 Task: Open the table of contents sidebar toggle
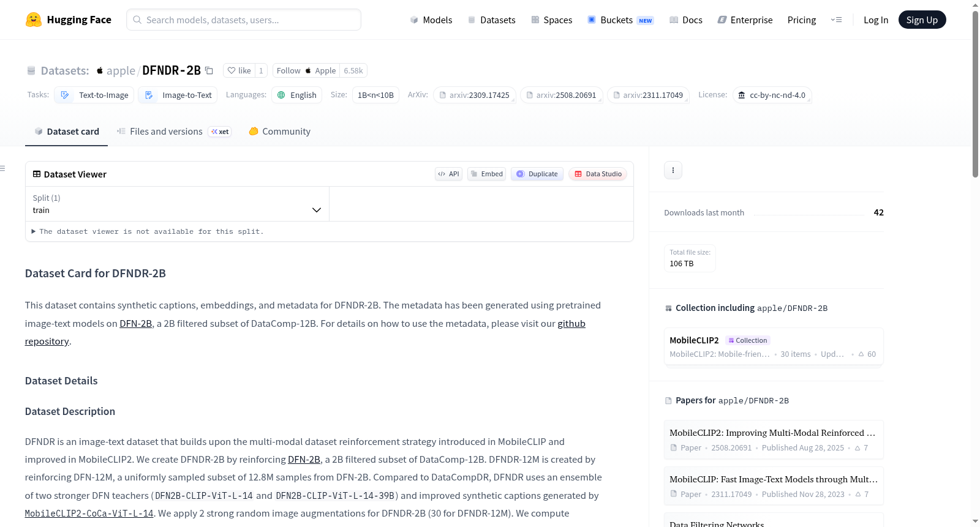pos(2,168)
